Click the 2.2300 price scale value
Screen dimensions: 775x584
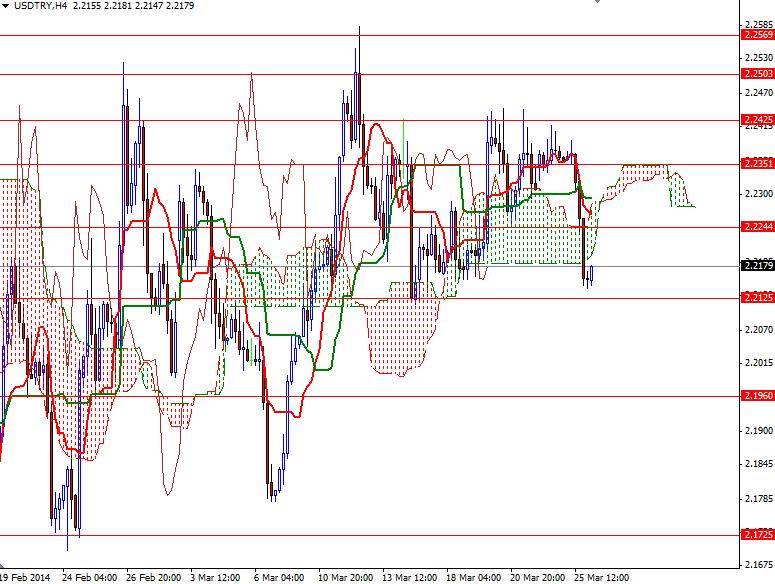click(x=759, y=194)
